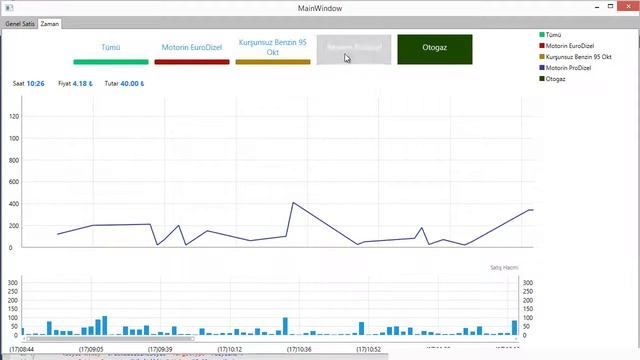
Task: Close the MainWindow window
Action: coord(629,7)
